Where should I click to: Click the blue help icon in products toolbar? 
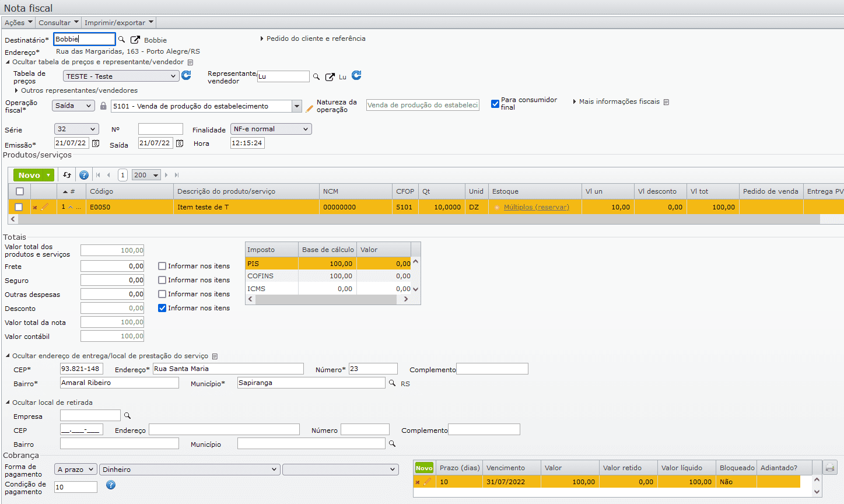point(84,175)
